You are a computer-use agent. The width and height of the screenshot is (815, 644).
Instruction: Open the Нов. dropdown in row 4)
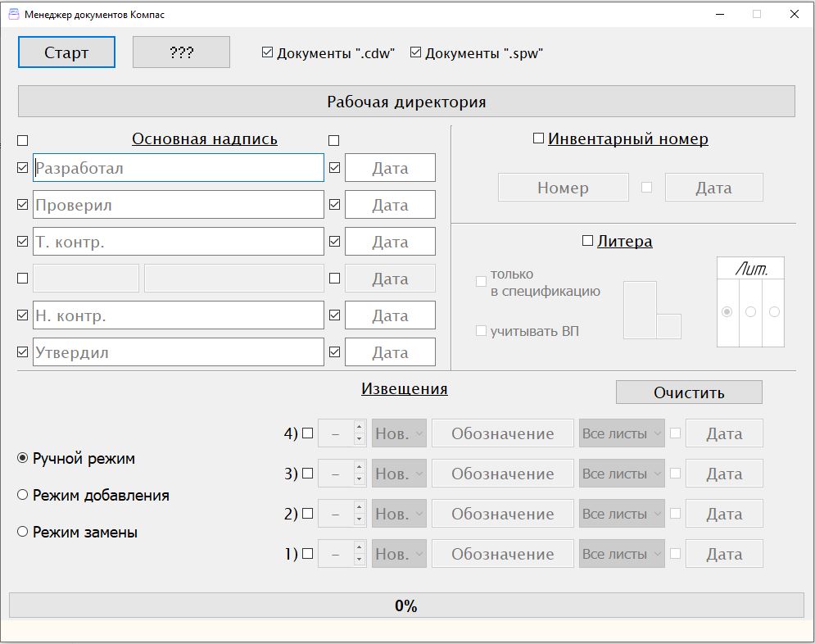coord(399,433)
